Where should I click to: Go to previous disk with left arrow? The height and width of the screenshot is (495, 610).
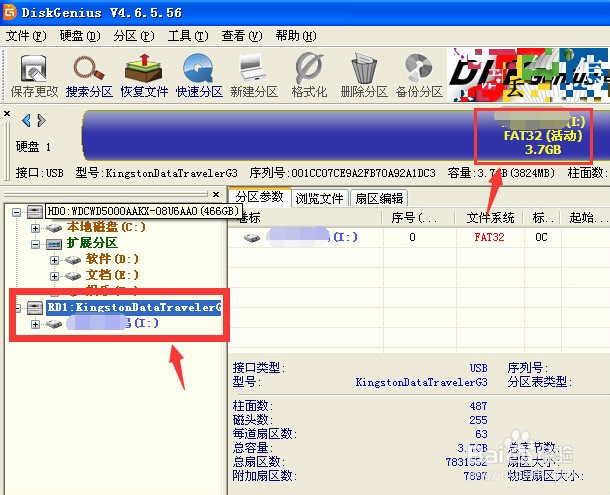click(x=26, y=121)
